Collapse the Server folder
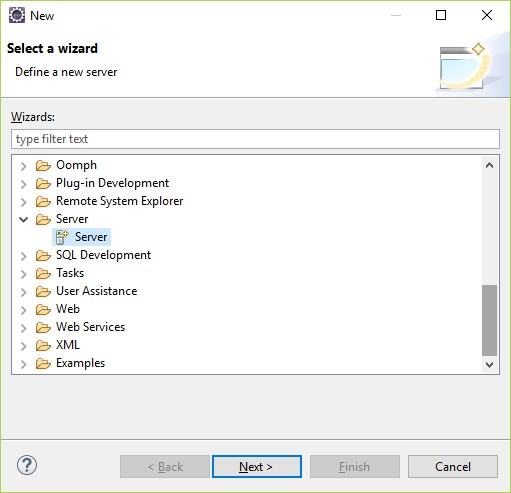The width and height of the screenshot is (511, 493). pos(23,219)
